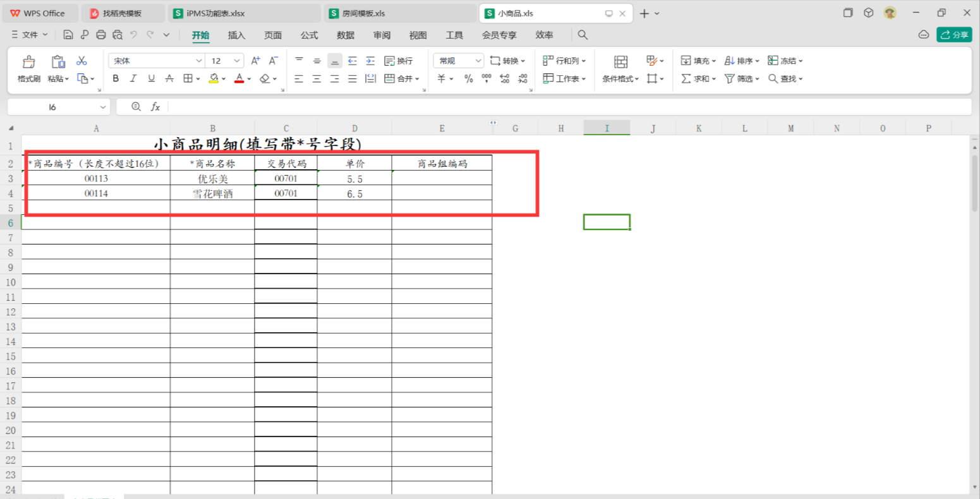Click the Format Painter (格式刷) icon

[28, 62]
